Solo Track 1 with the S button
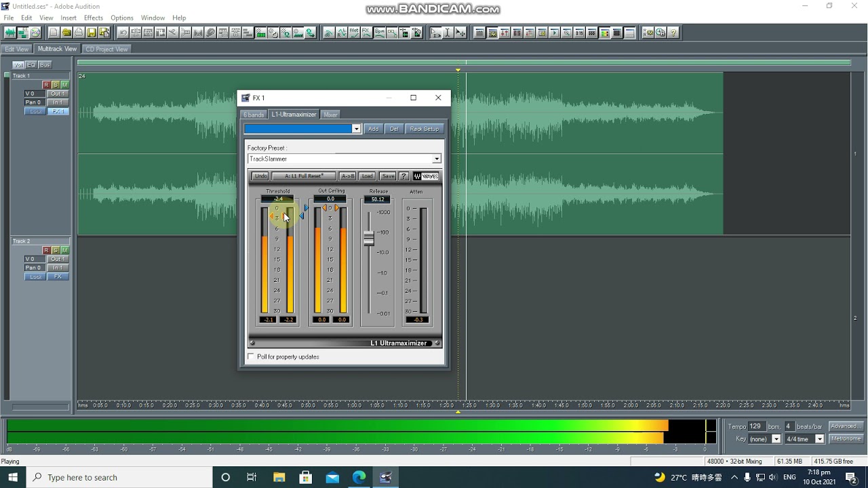Viewport: 868px width, 488px height. tap(56, 85)
